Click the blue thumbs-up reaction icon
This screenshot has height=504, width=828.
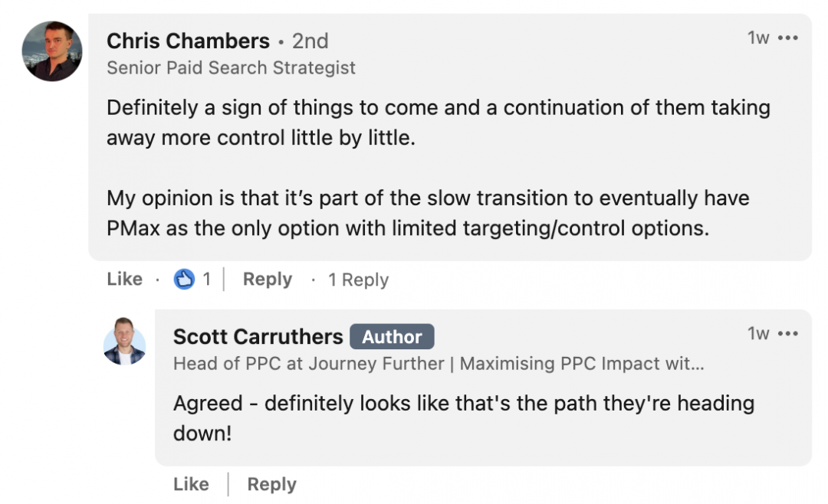click(184, 279)
